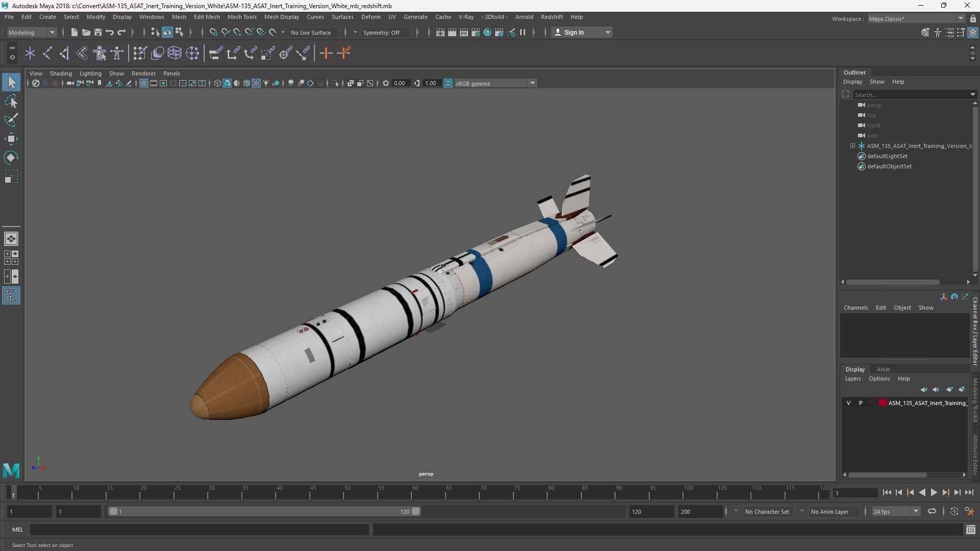Open the Workspace Maya Classic dropdown

[x=916, y=19]
